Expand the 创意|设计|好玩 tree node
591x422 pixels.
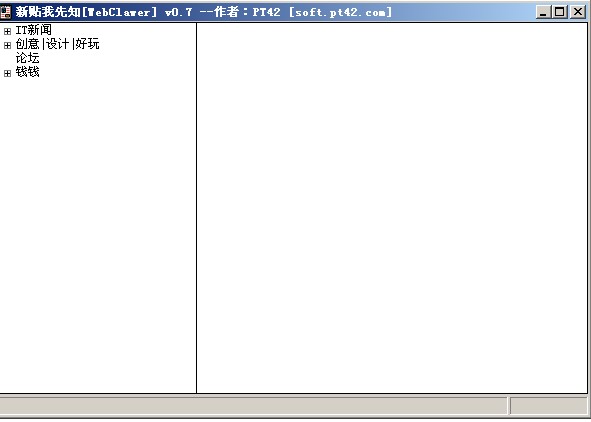pos(7,45)
